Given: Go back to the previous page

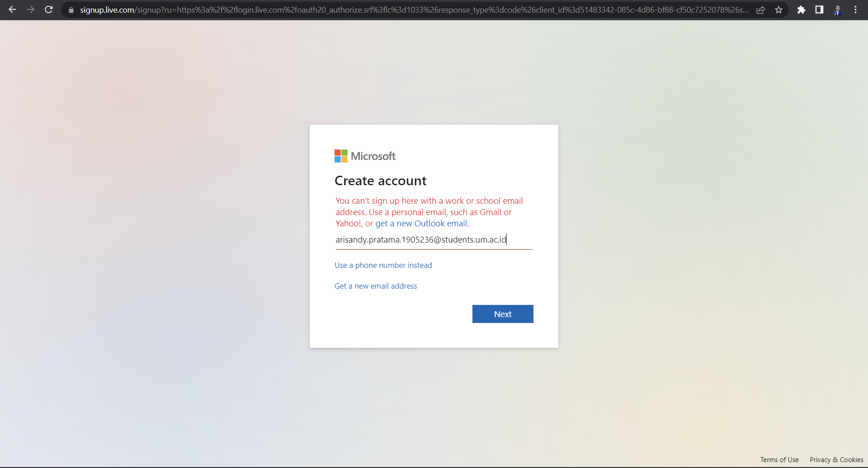Looking at the screenshot, I should click(12, 9).
